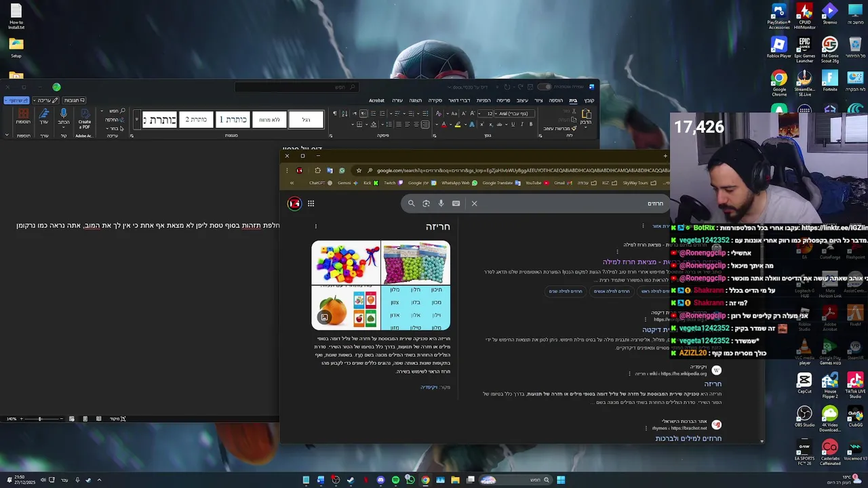
Task: Open the colorful beads image thumbnail
Action: [x=346, y=262]
